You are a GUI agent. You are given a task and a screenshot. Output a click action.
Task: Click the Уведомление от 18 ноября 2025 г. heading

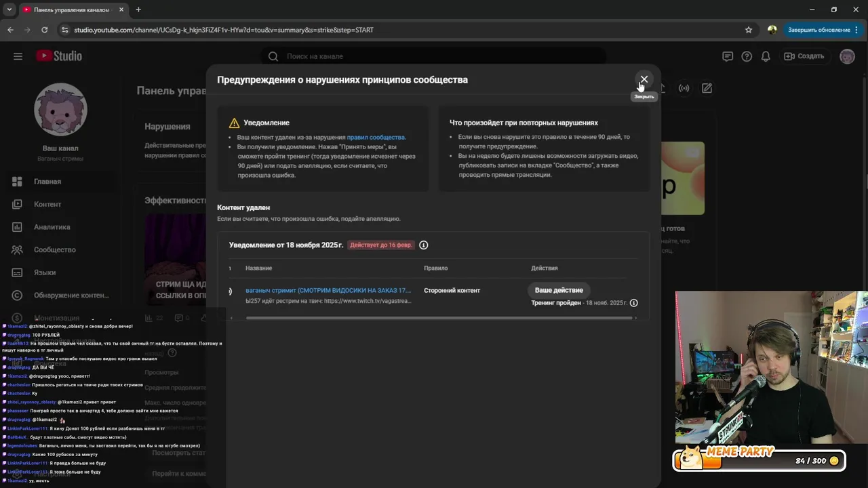(286, 245)
